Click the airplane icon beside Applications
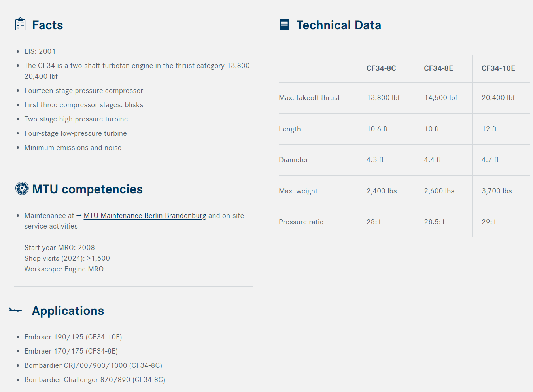Viewport: 533px width, 392px height. (16, 310)
